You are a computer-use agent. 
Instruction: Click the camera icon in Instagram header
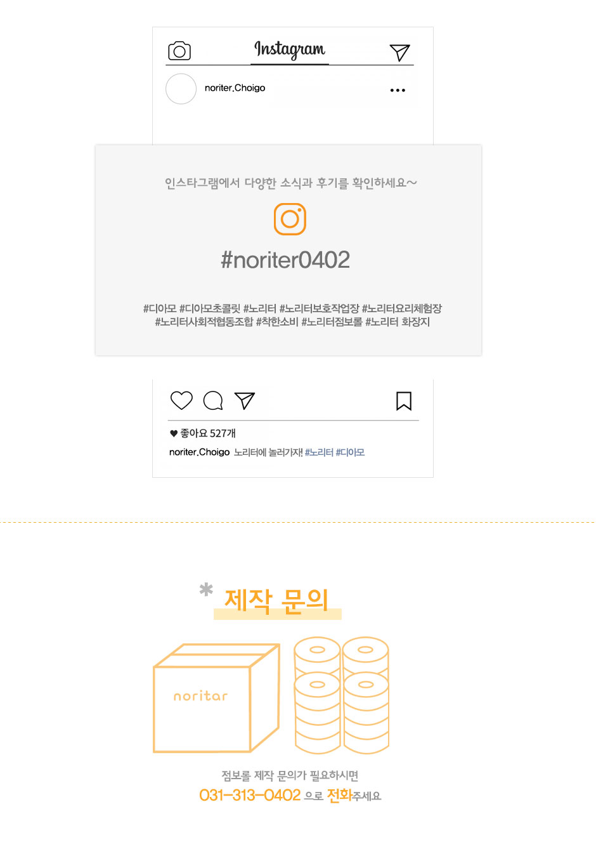click(179, 51)
